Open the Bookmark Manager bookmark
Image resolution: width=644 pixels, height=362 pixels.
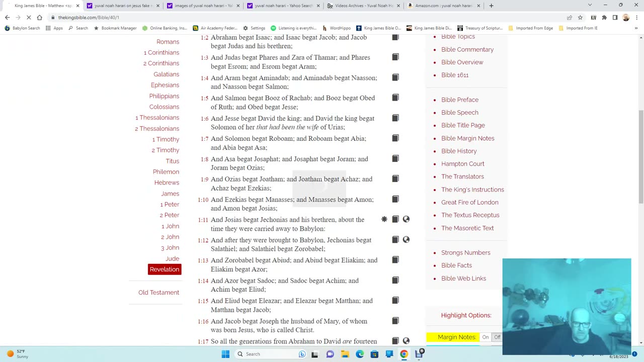[115, 28]
